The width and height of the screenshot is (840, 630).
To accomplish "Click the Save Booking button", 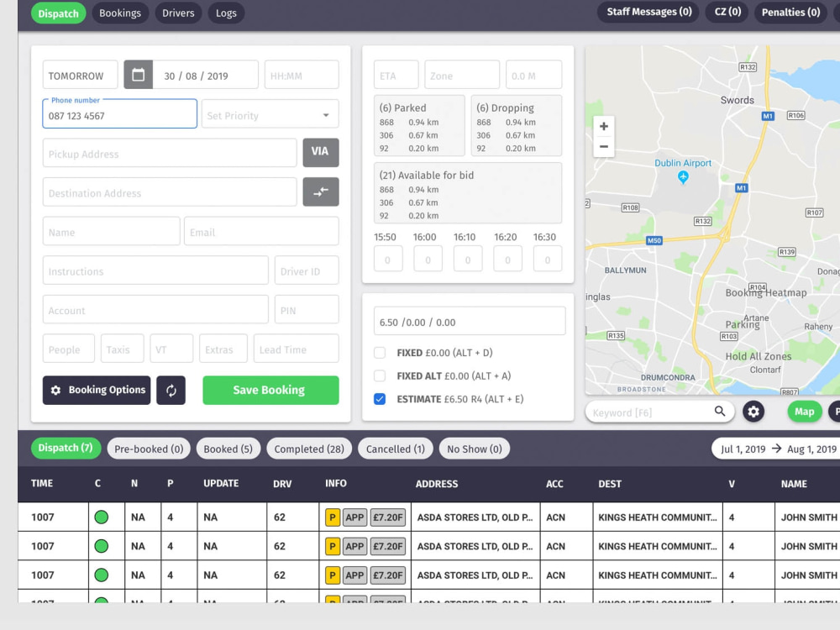I will (x=270, y=390).
